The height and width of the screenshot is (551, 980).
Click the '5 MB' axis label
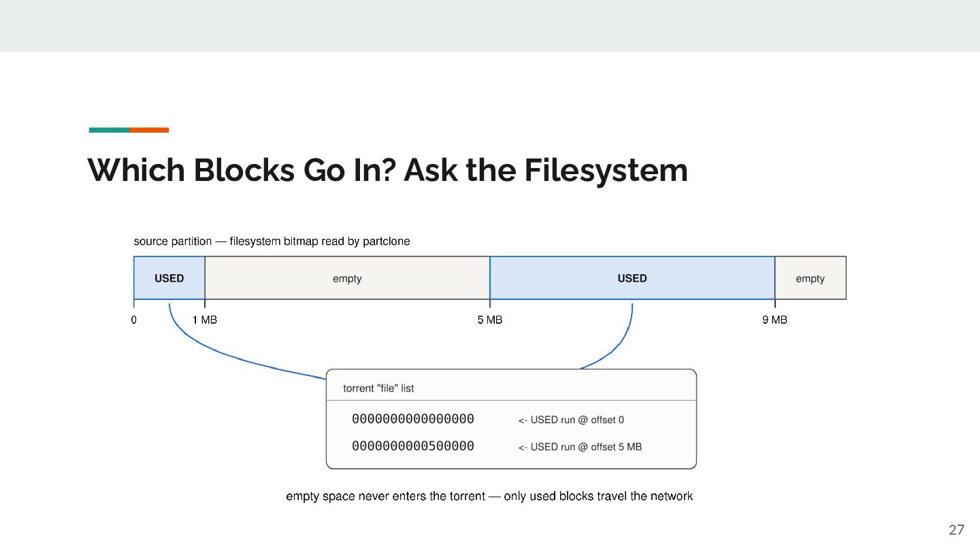click(490, 320)
